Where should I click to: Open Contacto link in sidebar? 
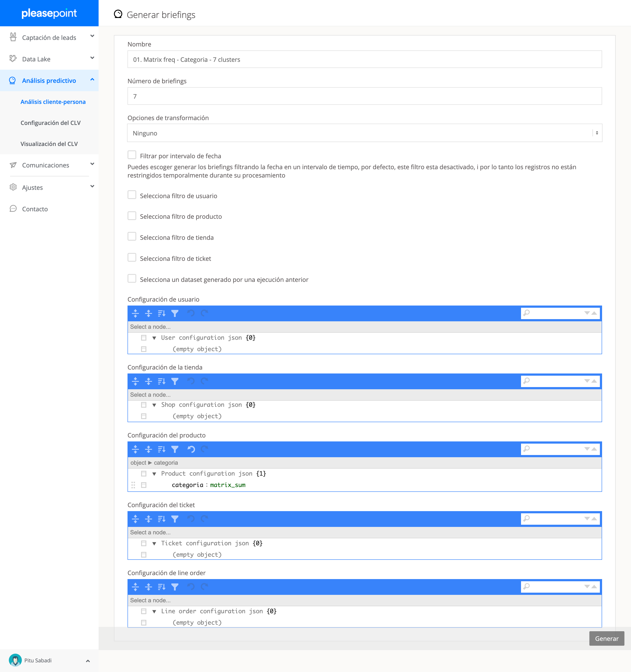coord(35,209)
